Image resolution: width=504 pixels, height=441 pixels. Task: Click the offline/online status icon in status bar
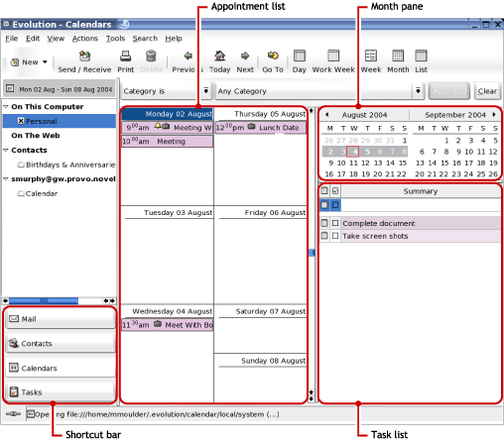13,414
